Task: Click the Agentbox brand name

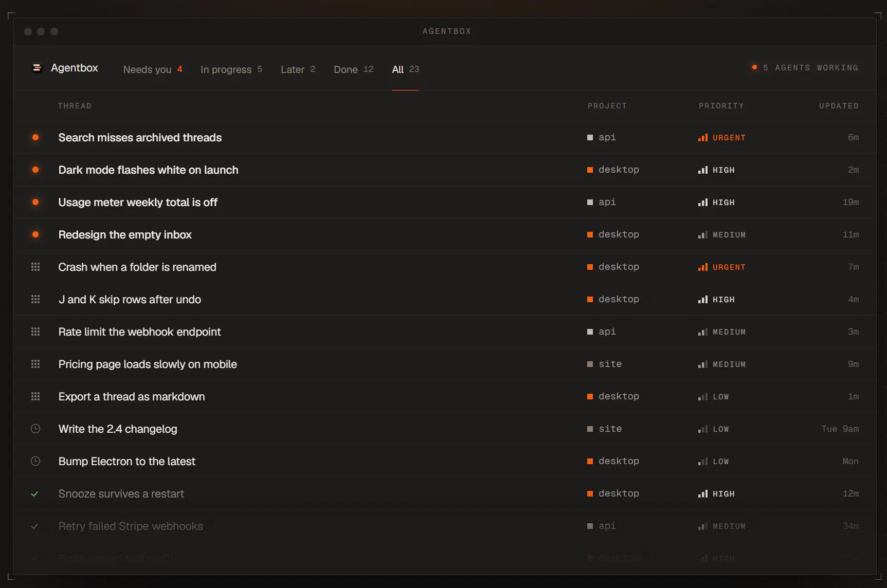Action: 75,68
